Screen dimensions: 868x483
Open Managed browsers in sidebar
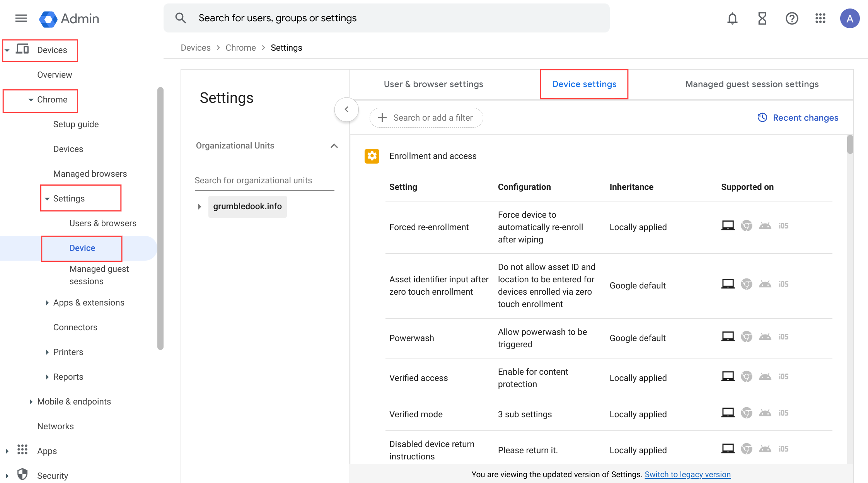tap(90, 174)
